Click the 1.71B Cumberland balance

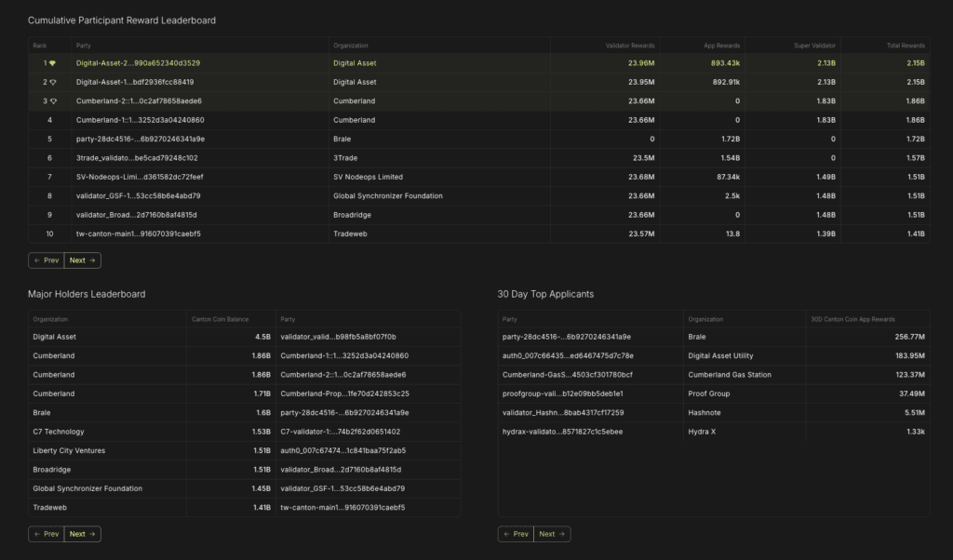[262, 394]
